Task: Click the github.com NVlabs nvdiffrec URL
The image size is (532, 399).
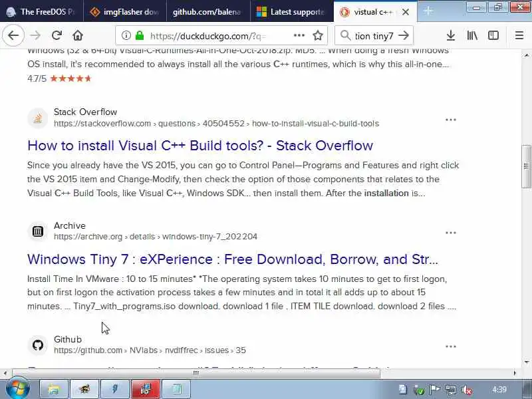Action: (x=150, y=350)
